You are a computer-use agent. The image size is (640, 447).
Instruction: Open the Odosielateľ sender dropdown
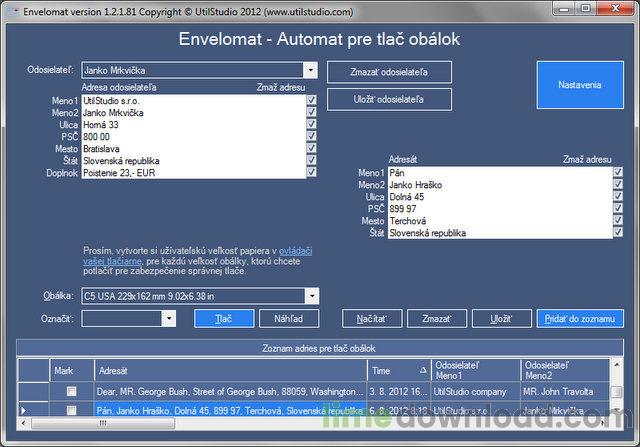click(x=310, y=71)
